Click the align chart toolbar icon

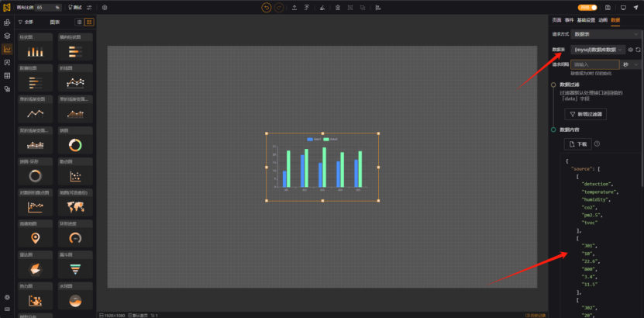(x=378, y=8)
